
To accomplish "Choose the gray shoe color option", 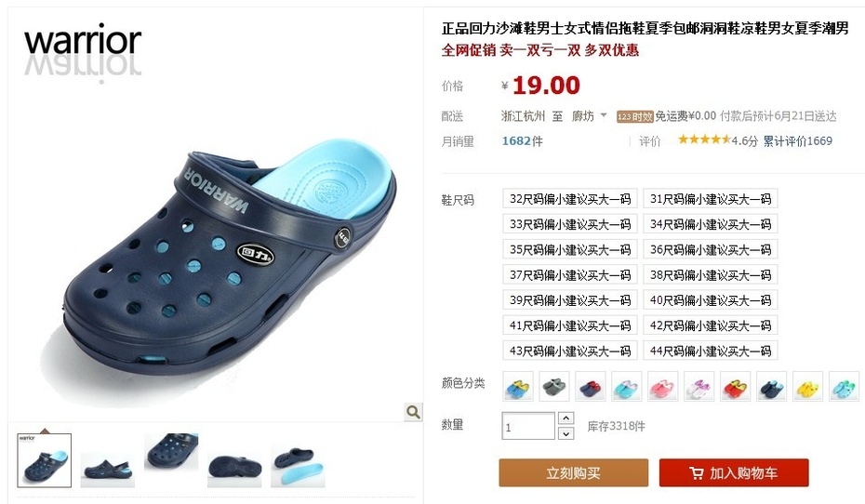I will [x=554, y=386].
